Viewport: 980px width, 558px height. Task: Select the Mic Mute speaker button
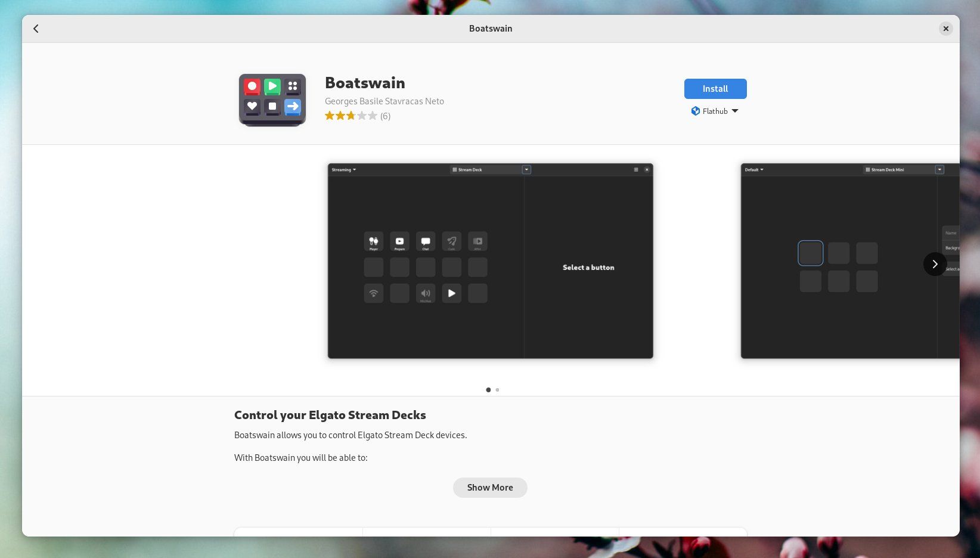[x=426, y=293]
